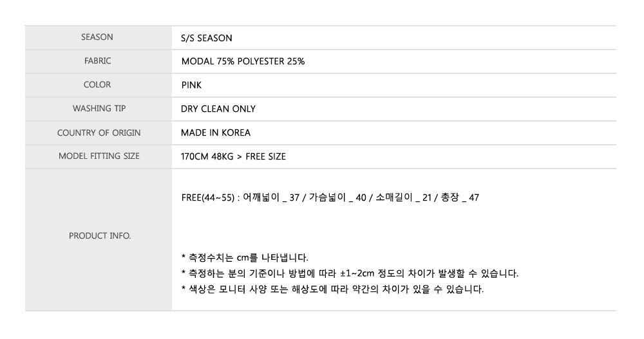The height and width of the screenshot is (339, 644).
Task: Click the FREE(44~55) size text
Action: click(206, 197)
